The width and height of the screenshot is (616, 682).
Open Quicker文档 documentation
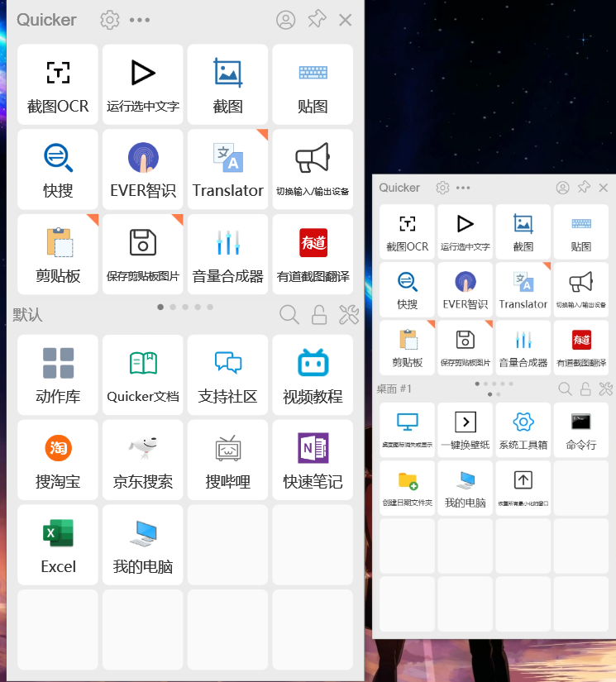pos(143,375)
